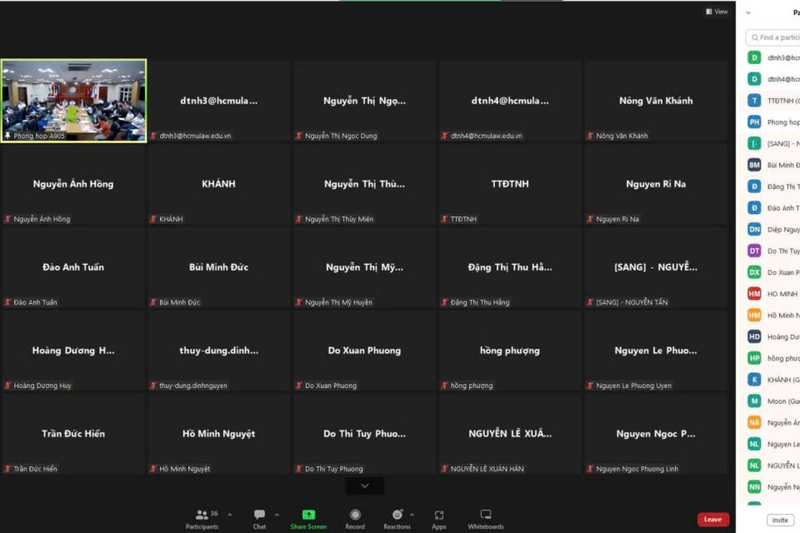Open the Participants panel icon
The height and width of the screenshot is (533, 800).
pyautogui.click(x=202, y=514)
